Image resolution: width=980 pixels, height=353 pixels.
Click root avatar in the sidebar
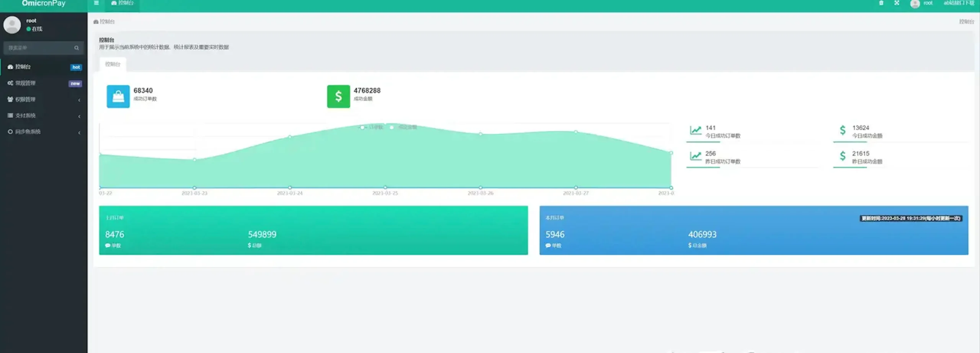pyautogui.click(x=12, y=25)
